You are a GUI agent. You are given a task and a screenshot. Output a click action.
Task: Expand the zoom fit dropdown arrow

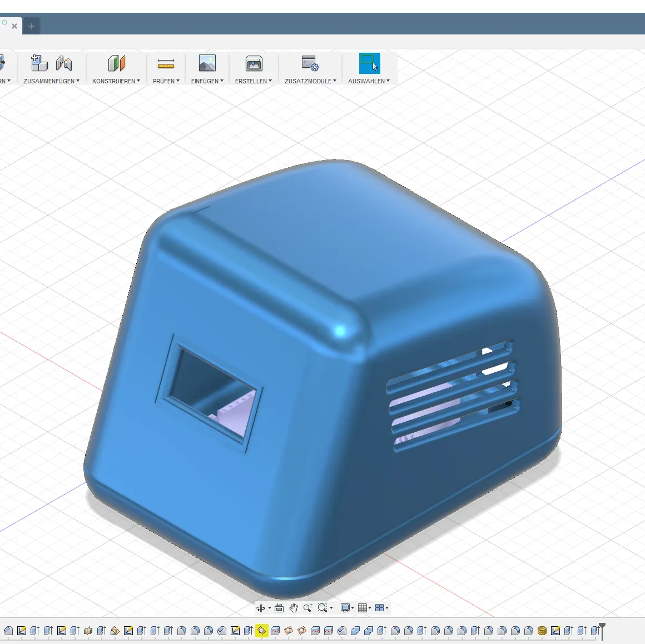(x=331, y=608)
